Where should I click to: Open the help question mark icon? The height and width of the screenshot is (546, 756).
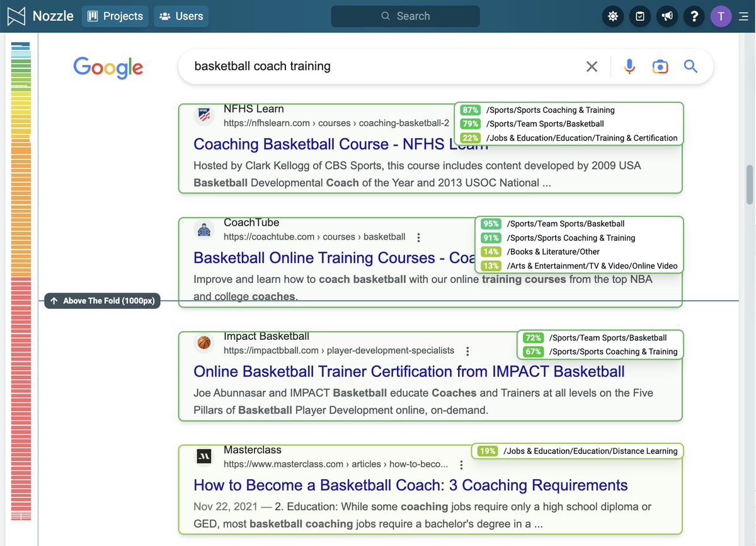click(x=694, y=16)
